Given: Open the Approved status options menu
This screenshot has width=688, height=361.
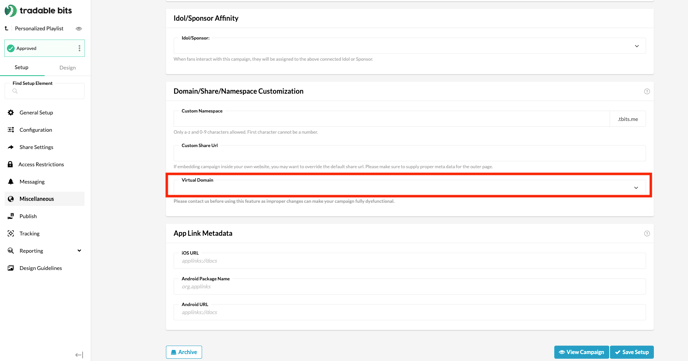Looking at the screenshot, I should (x=79, y=48).
